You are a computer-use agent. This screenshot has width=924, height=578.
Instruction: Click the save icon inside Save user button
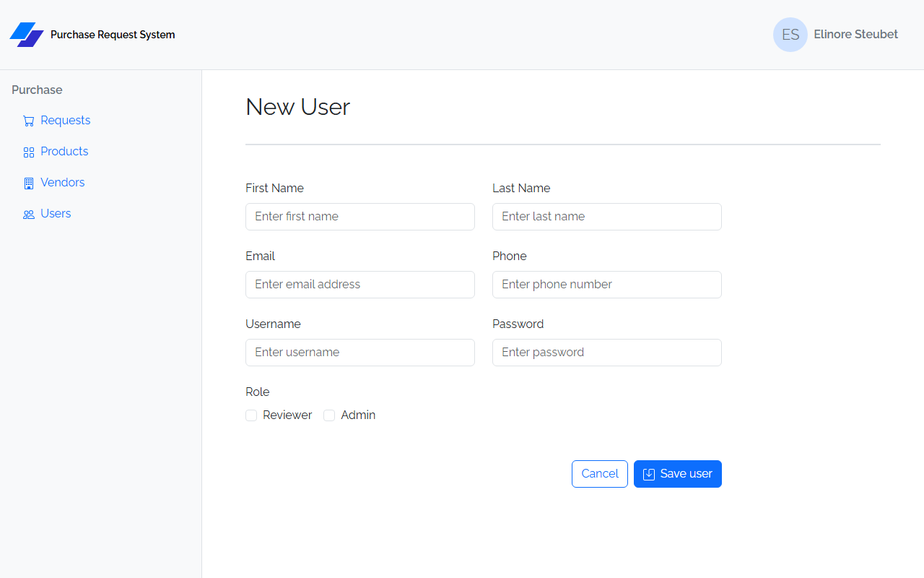pyautogui.click(x=649, y=474)
